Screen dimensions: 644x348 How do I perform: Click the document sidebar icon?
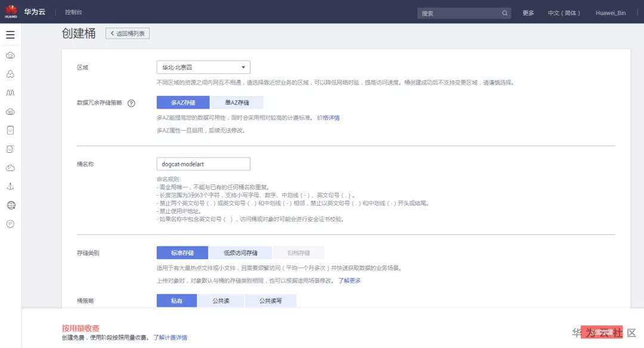pyautogui.click(x=10, y=149)
